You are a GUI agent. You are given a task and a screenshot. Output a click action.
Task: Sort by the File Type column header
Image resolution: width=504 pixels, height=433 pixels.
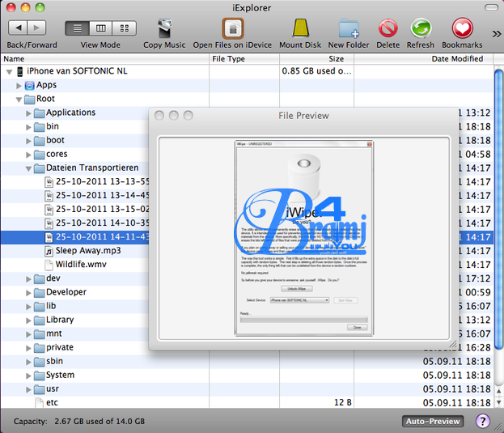click(x=244, y=59)
